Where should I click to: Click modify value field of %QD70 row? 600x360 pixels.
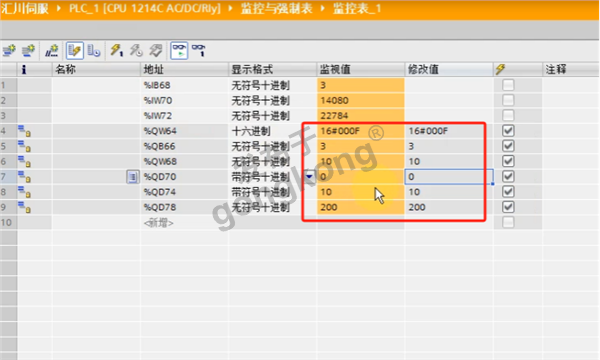[449, 177]
